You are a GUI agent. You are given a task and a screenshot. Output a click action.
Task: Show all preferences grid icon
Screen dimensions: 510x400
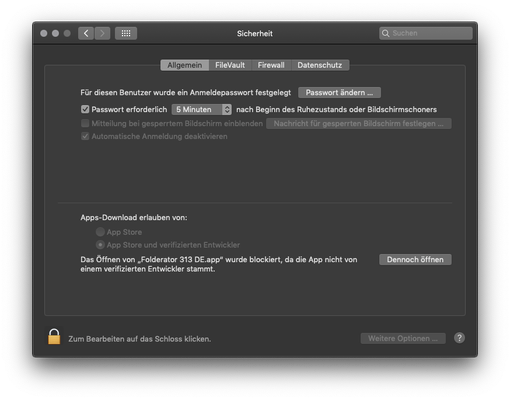coord(126,33)
